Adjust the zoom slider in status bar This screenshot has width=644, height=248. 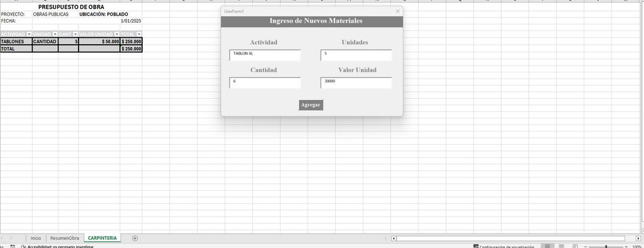[606, 246]
